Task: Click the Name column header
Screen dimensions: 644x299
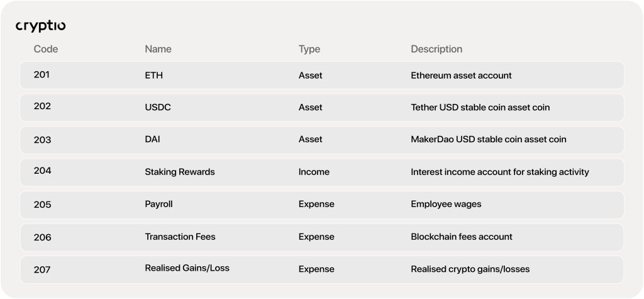Action: (x=158, y=49)
